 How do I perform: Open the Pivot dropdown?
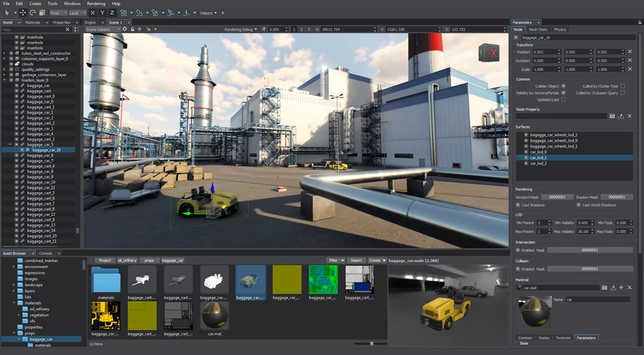[x=59, y=13]
